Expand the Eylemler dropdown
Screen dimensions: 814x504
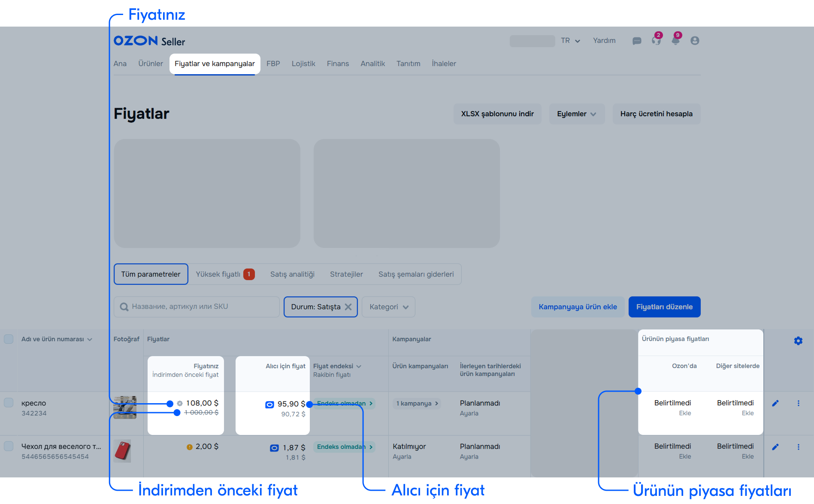(x=576, y=114)
